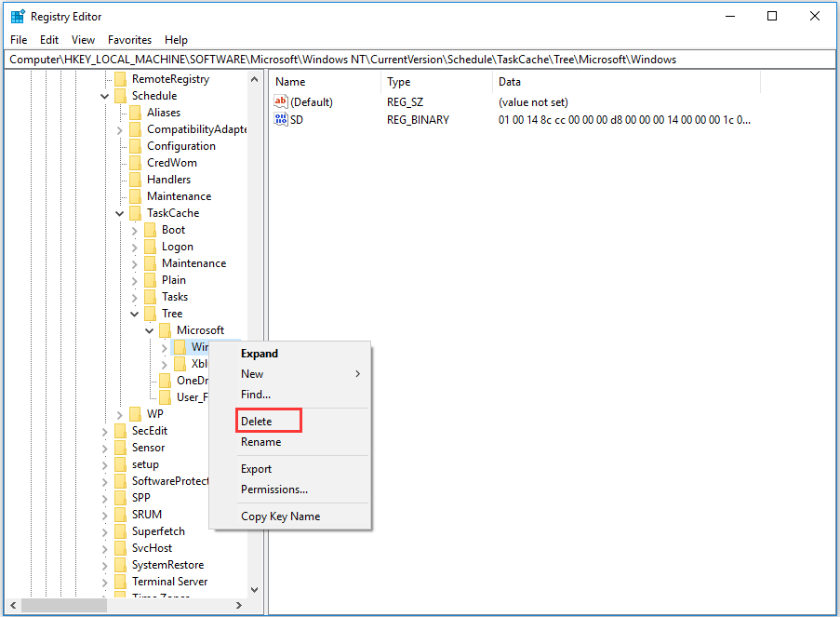Collapse the Schedule key
The image size is (840, 617).
click(104, 95)
